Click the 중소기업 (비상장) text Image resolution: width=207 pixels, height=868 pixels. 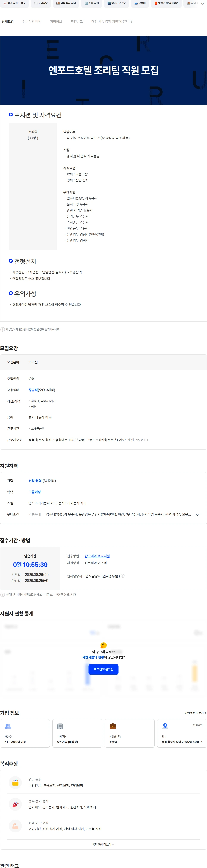coord(67,742)
